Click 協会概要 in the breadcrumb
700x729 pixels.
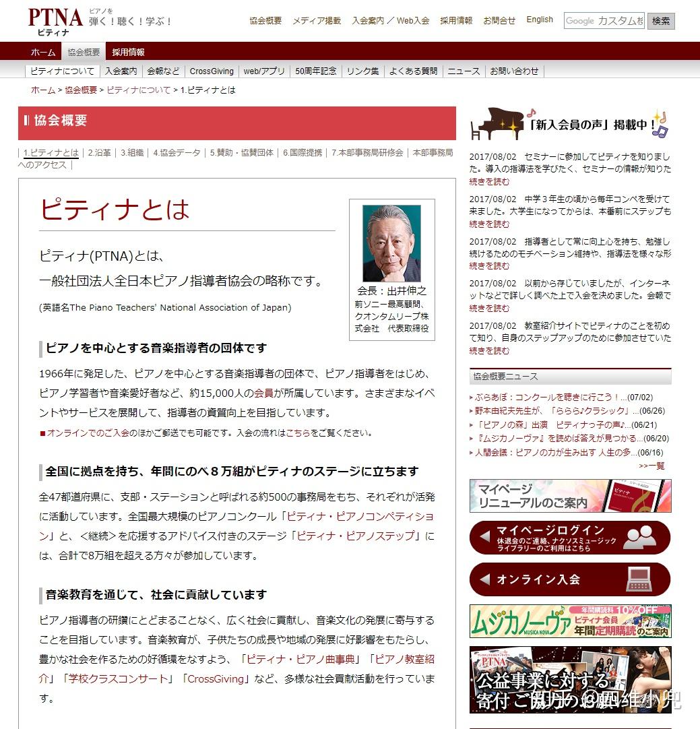(x=81, y=90)
